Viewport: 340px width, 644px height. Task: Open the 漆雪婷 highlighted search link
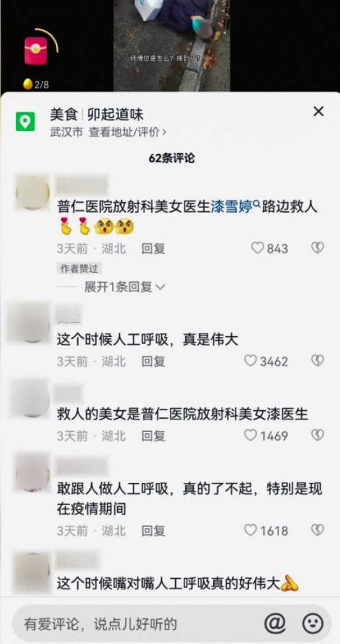click(231, 207)
